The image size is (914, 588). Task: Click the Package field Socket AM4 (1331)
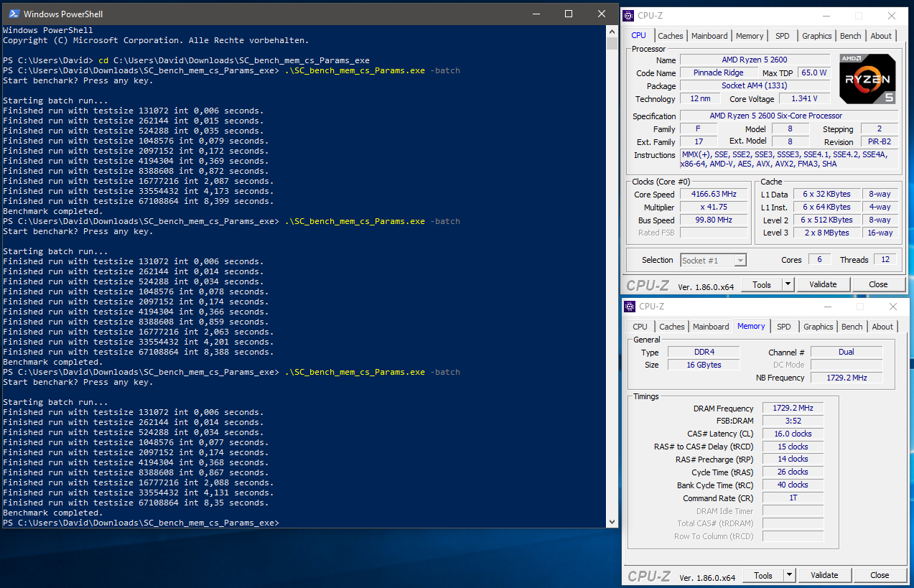tap(754, 86)
